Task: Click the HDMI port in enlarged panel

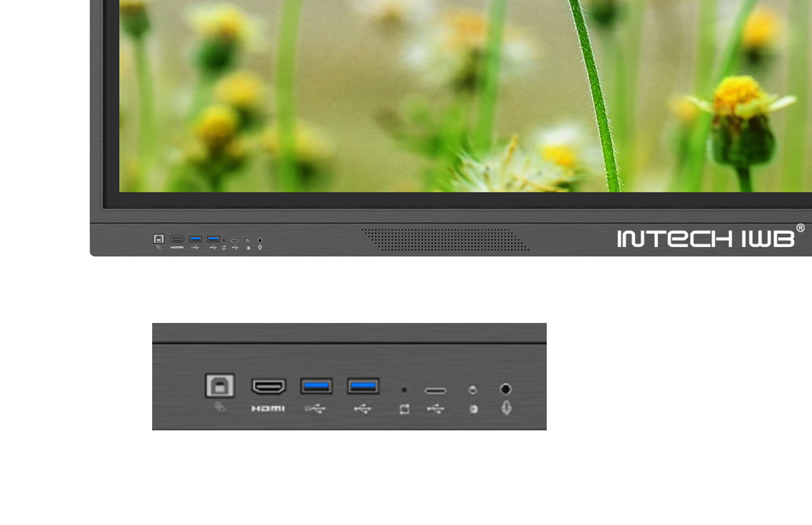Action: [x=269, y=386]
